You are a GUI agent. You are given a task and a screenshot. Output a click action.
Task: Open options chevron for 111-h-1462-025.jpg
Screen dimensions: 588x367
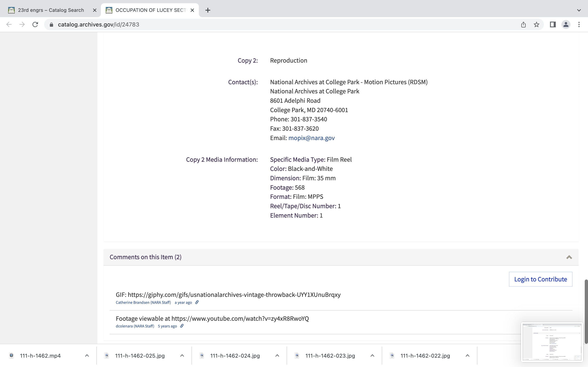tap(182, 356)
